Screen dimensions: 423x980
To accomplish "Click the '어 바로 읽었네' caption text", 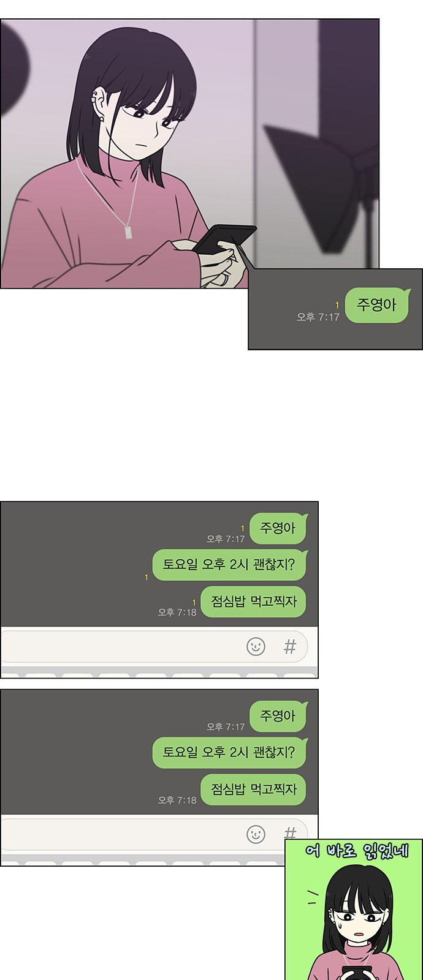I will point(356,851).
